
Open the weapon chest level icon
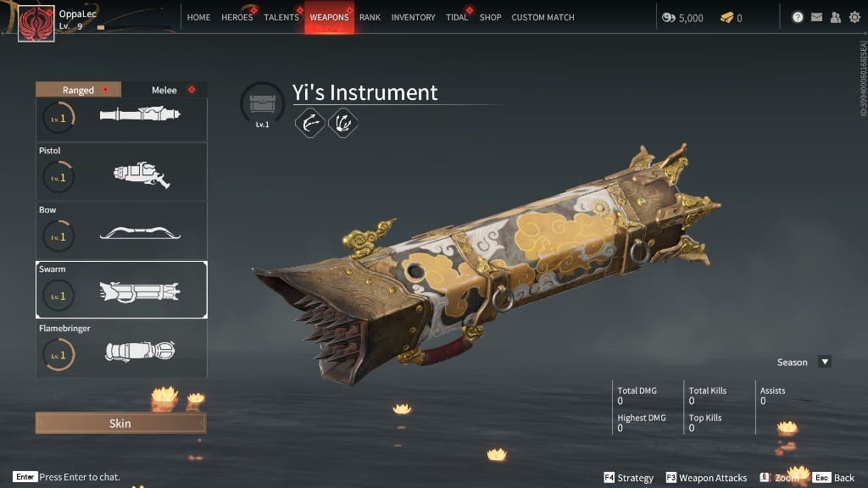pyautogui.click(x=263, y=104)
